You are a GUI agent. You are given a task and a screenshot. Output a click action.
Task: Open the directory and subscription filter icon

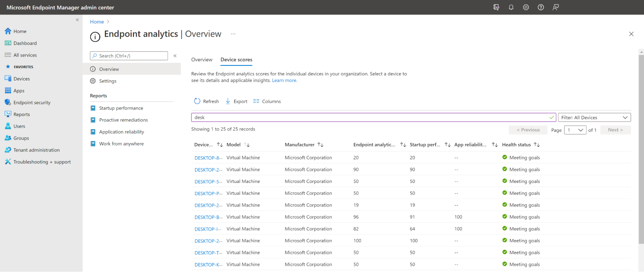[496, 7]
